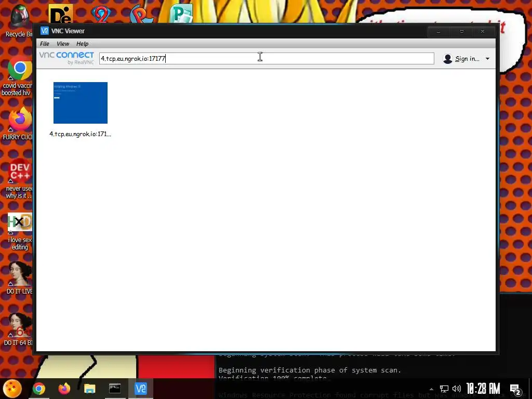Switch to Command Prompt in the taskbar
Screen dimensions: 532x399
click(x=115, y=389)
